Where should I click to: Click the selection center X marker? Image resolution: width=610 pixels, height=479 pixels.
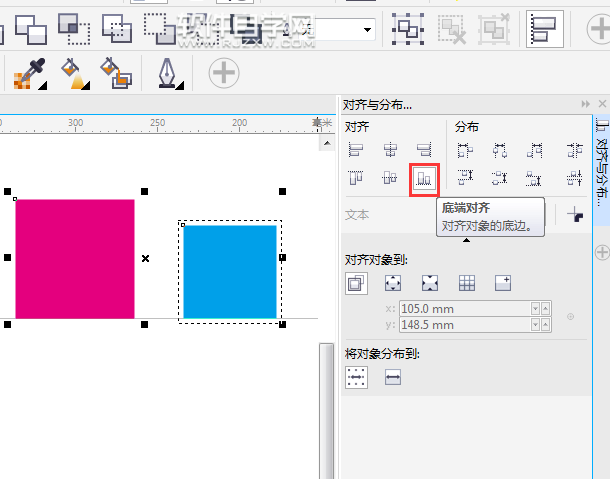coord(145,258)
